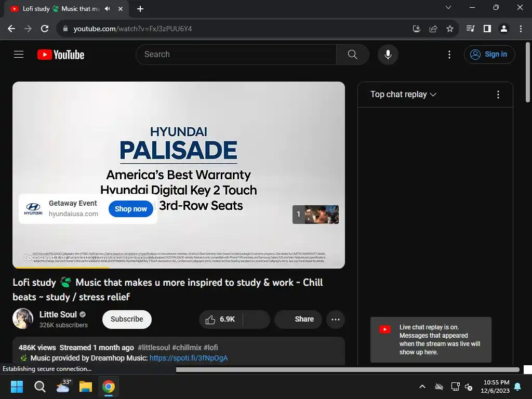Open clock showing 10:55 PM
Viewport: 532px width, 399px height.
(495, 387)
